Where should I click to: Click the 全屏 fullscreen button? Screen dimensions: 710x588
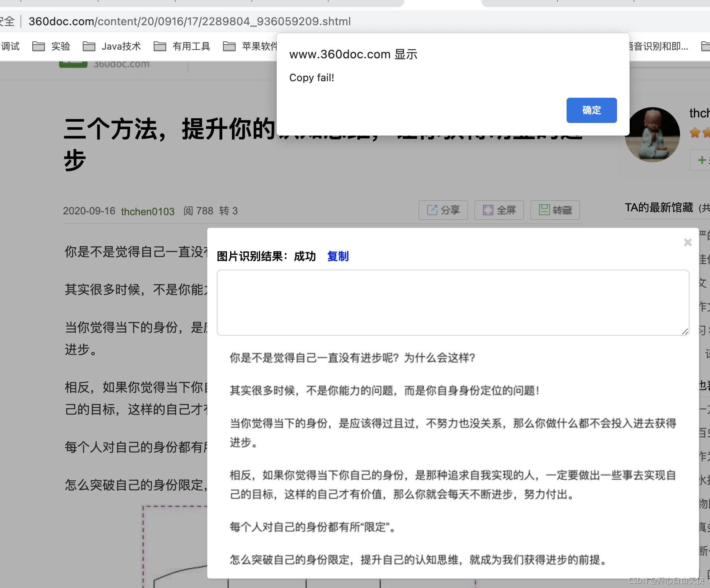pyautogui.click(x=499, y=210)
